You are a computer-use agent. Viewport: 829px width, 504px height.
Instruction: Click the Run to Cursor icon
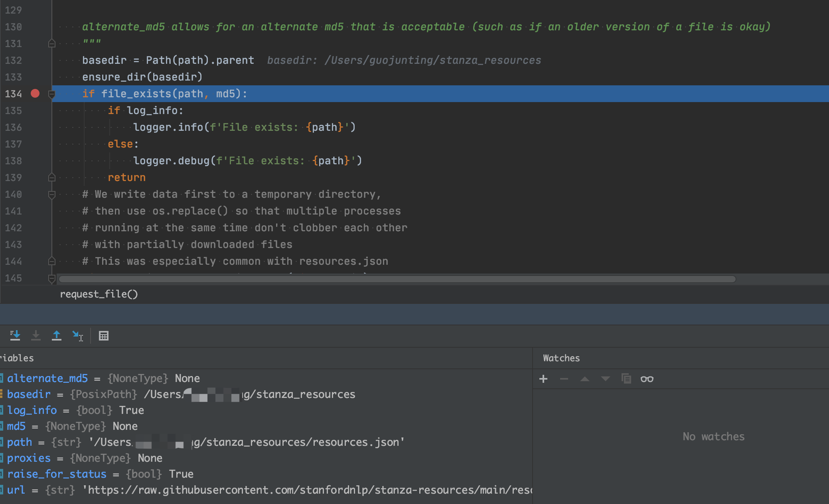77,336
